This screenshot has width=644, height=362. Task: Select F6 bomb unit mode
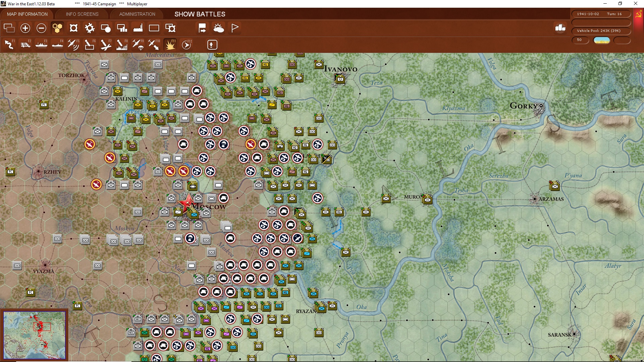coord(90,45)
